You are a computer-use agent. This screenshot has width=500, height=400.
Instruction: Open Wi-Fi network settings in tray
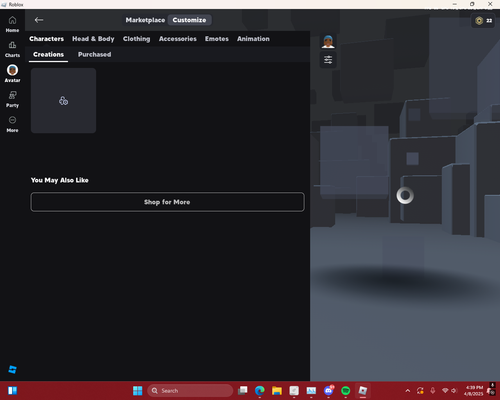click(445, 391)
